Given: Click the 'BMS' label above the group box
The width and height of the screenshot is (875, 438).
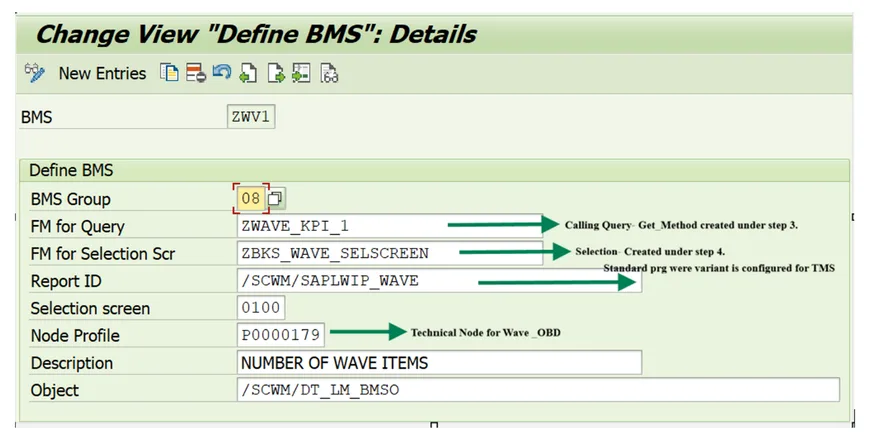Looking at the screenshot, I should pyautogui.click(x=36, y=117).
